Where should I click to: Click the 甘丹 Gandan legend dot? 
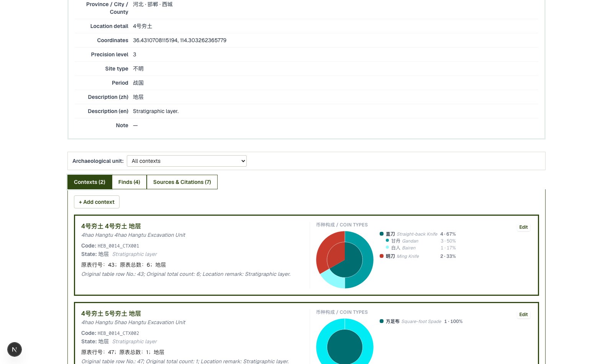coord(387,241)
